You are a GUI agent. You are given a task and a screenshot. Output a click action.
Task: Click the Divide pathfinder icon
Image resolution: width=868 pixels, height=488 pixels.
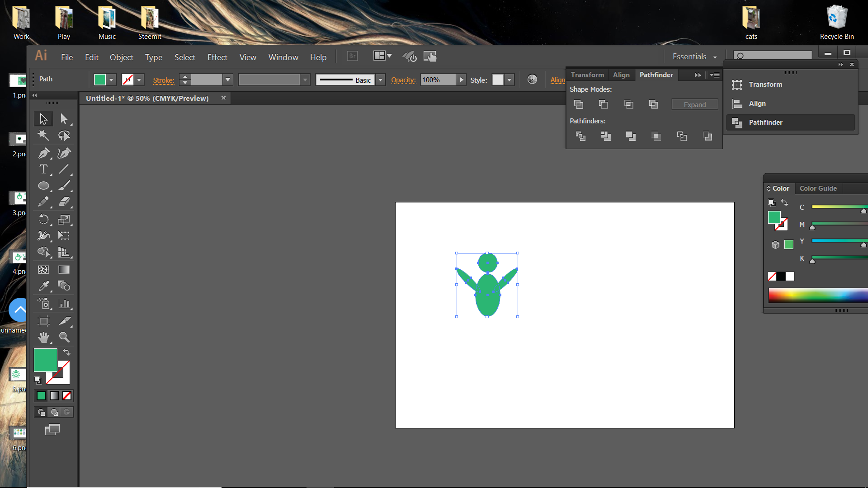pyautogui.click(x=580, y=136)
